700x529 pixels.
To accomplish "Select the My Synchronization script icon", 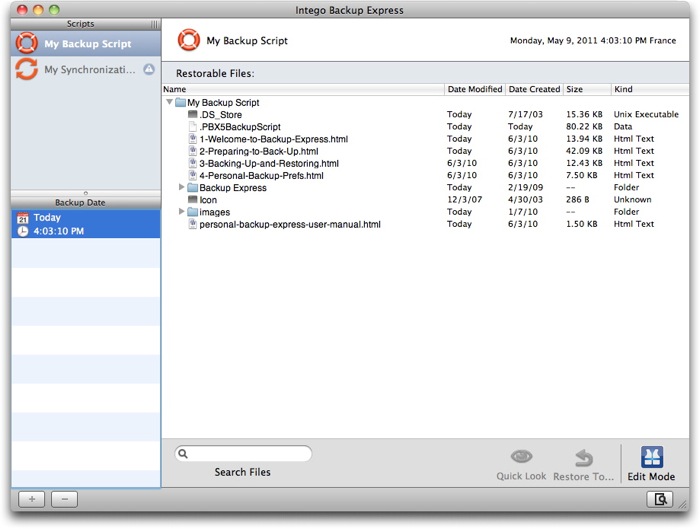I will pos(26,69).
